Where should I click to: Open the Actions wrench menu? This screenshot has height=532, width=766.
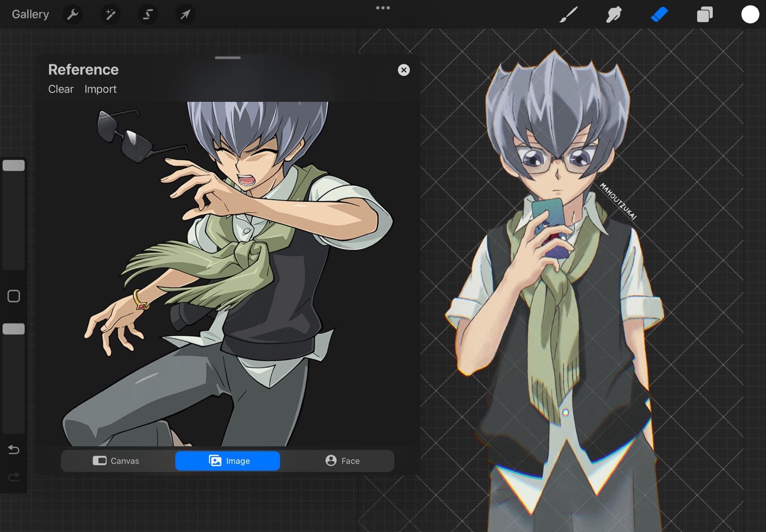click(73, 15)
